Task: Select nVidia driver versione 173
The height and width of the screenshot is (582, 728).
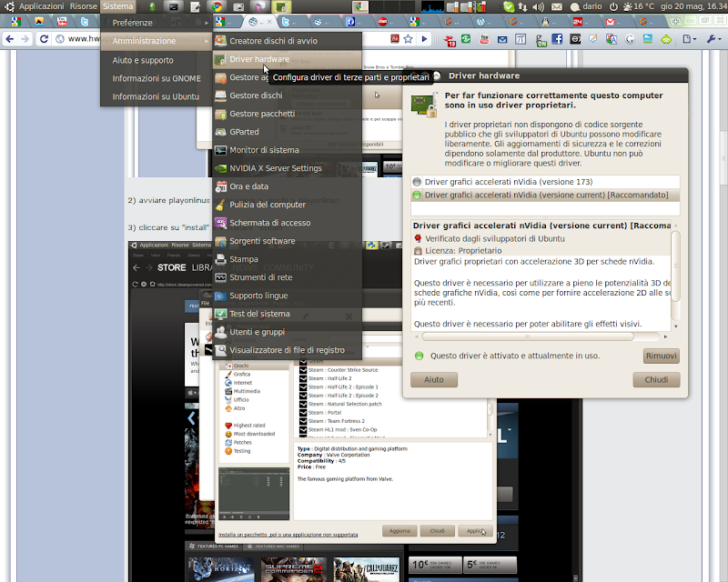Action: [x=545, y=182]
